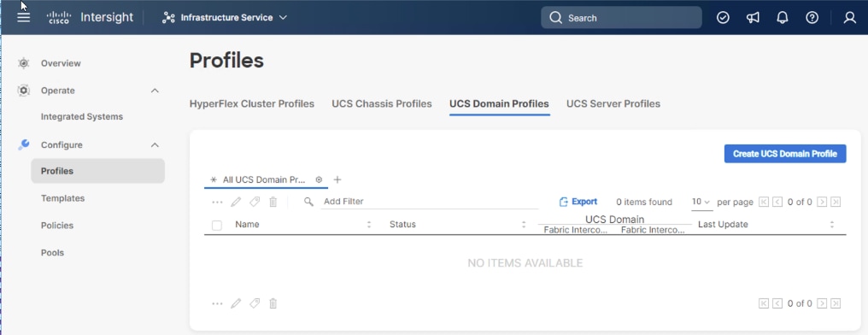Switch to UCS Chassis Profiles tab
This screenshot has height=335, width=868.
pos(382,103)
